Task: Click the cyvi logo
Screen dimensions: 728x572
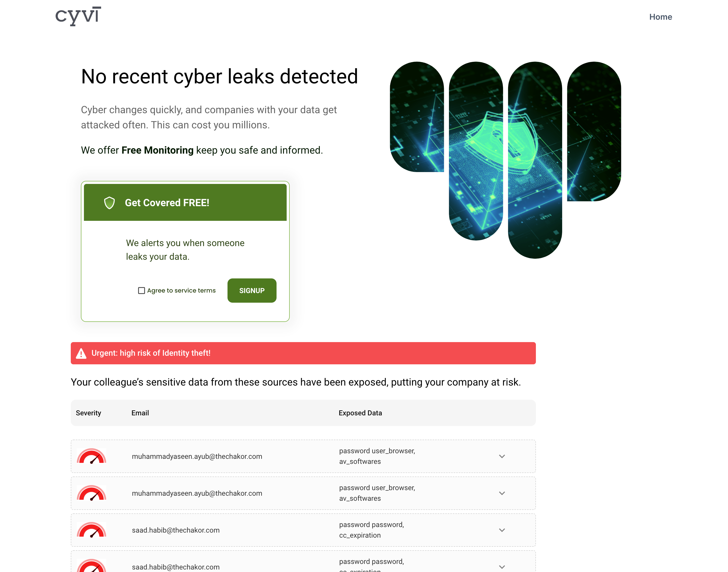Action: [x=78, y=16]
